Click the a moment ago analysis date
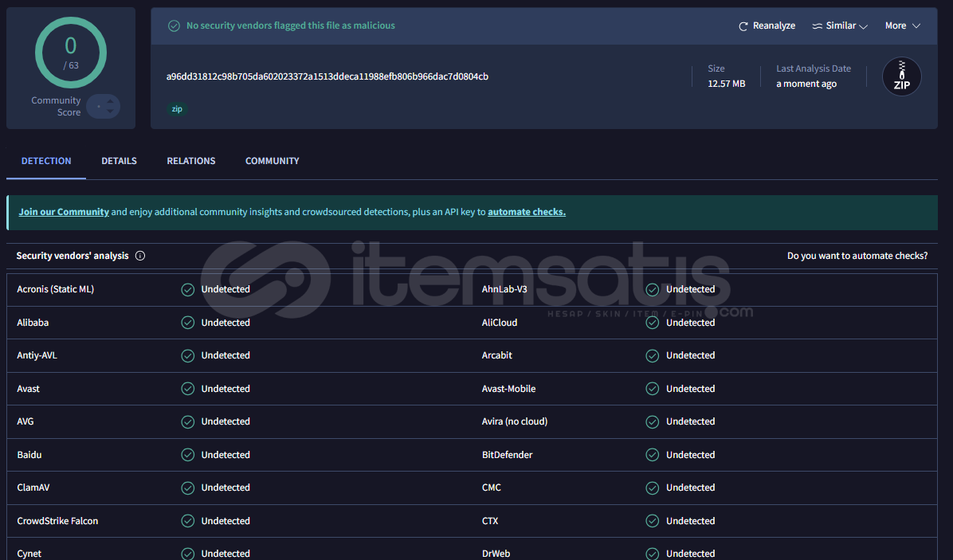This screenshot has width=953, height=560. click(x=806, y=84)
